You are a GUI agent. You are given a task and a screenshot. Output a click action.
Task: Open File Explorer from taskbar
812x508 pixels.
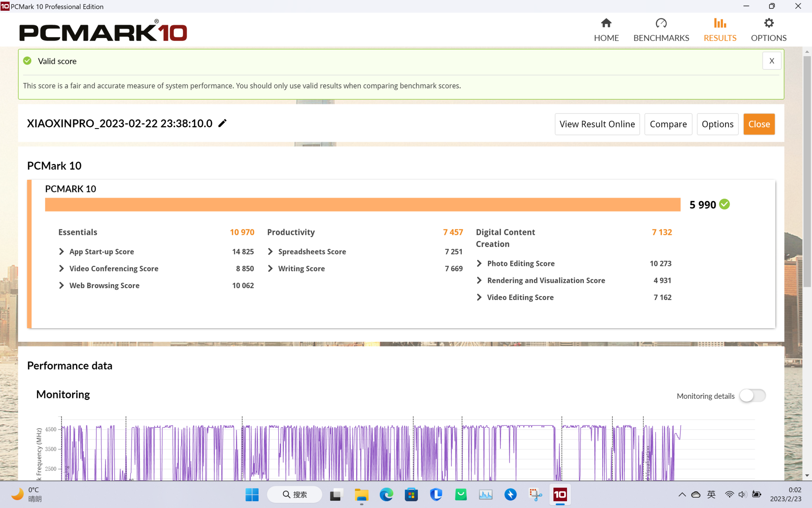pyautogui.click(x=361, y=495)
